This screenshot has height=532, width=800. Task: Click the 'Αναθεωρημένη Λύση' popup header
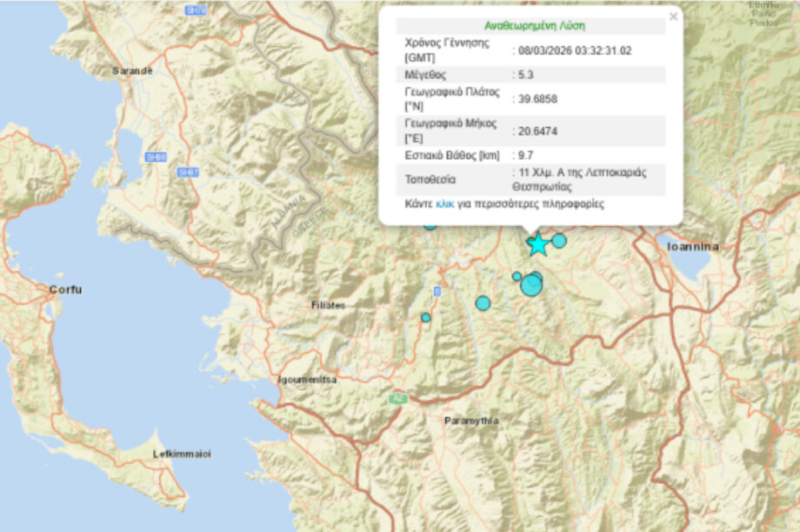click(530, 26)
